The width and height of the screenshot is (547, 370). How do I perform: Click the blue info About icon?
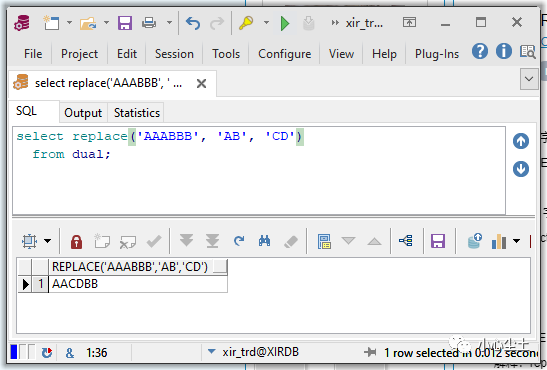coord(504,51)
